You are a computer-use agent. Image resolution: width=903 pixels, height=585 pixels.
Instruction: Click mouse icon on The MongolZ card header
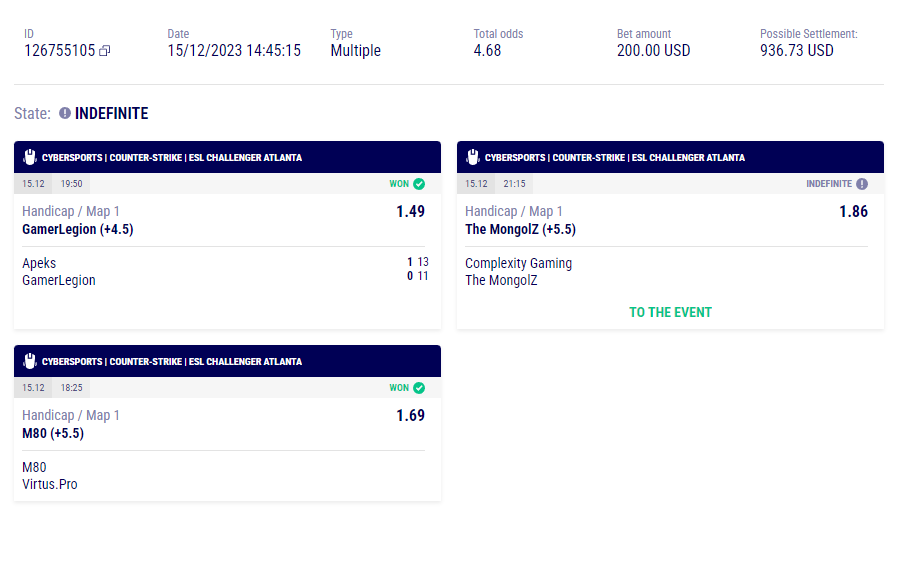tap(472, 157)
